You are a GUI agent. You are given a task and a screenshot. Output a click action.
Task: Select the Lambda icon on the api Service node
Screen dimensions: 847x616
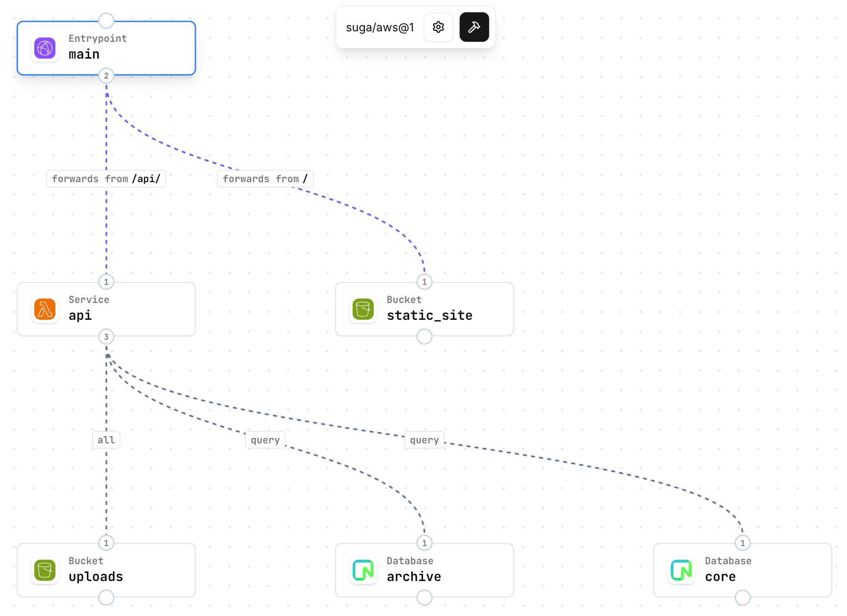point(44,309)
